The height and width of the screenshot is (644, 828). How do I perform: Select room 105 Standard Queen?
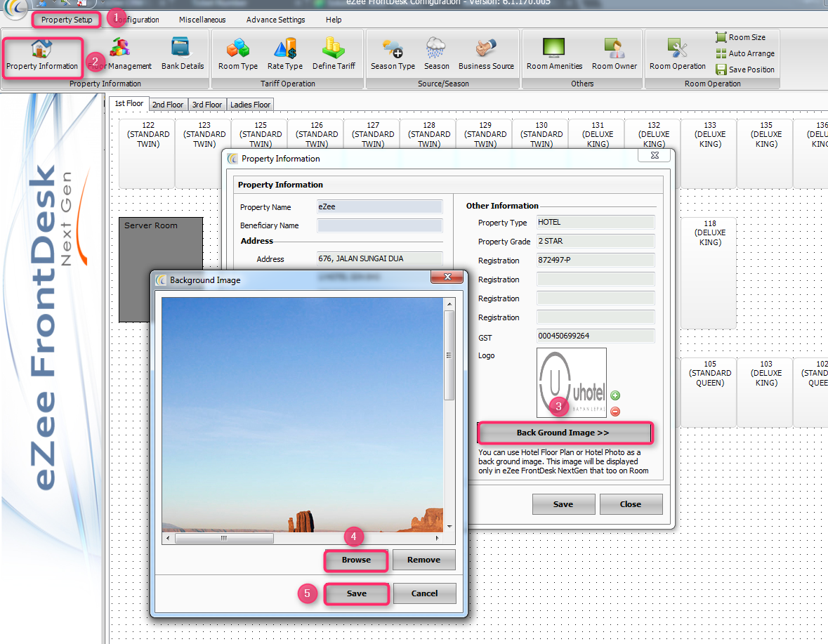click(710, 392)
